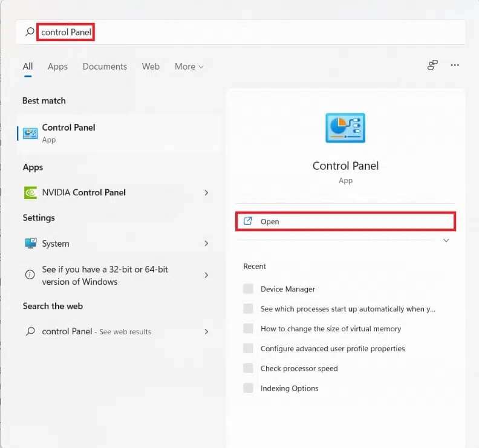The height and width of the screenshot is (448, 479).
Task: Switch to the Web tab
Action: (151, 67)
